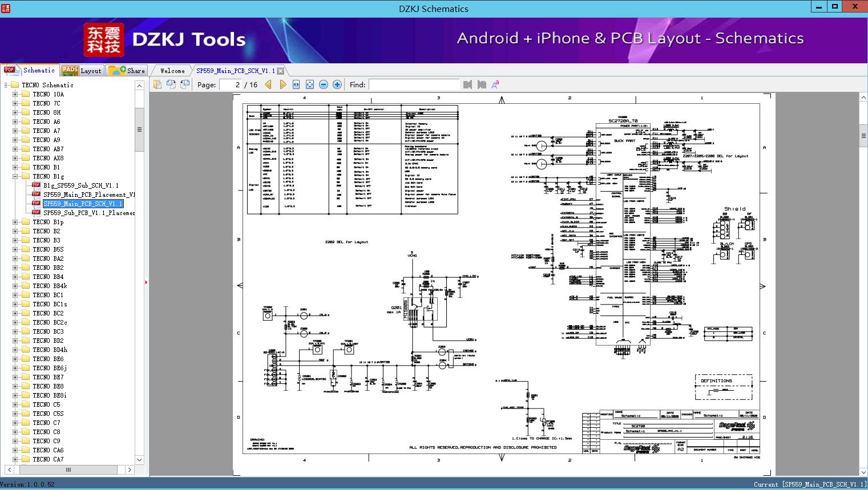
Task: Toggle match case search option icon
Action: point(495,84)
